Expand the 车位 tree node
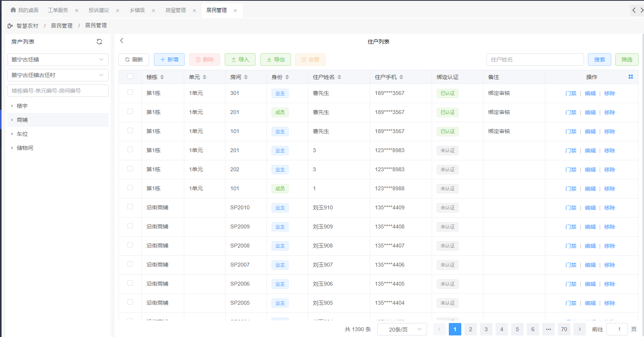 [x=12, y=134]
